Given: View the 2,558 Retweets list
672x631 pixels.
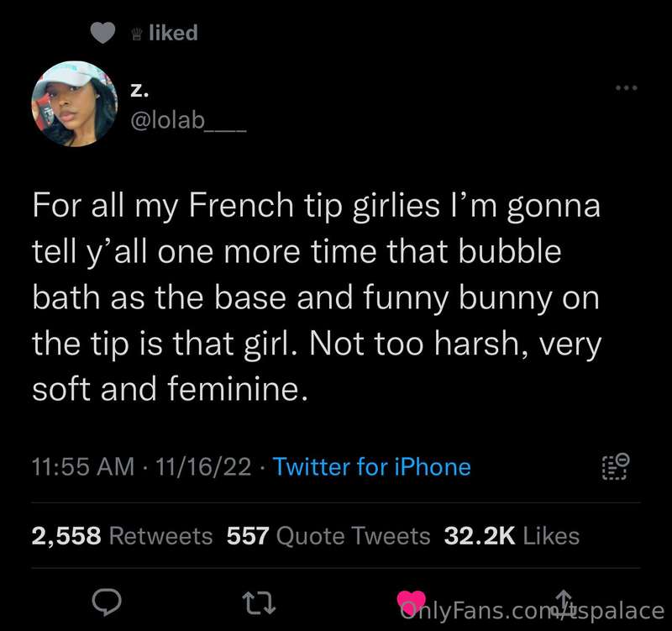Looking at the screenshot, I should pyautogui.click(x=122, y=536).
